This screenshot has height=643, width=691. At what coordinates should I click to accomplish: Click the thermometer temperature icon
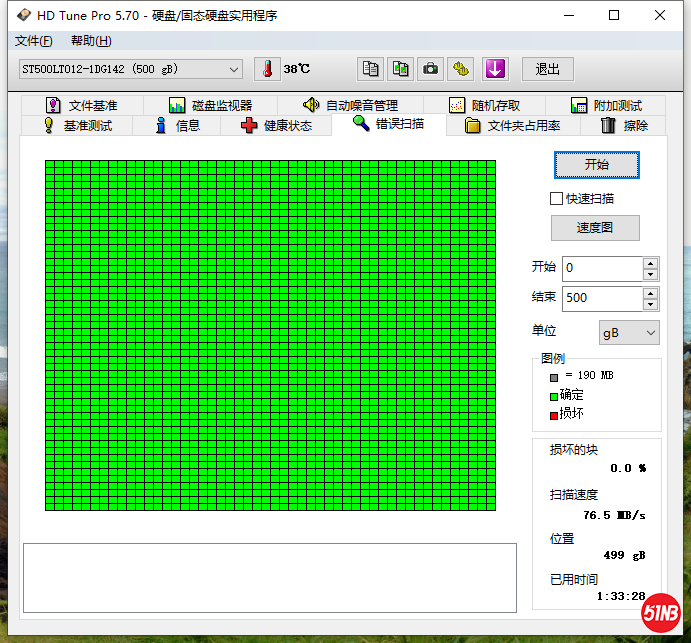tap(267, 69)
